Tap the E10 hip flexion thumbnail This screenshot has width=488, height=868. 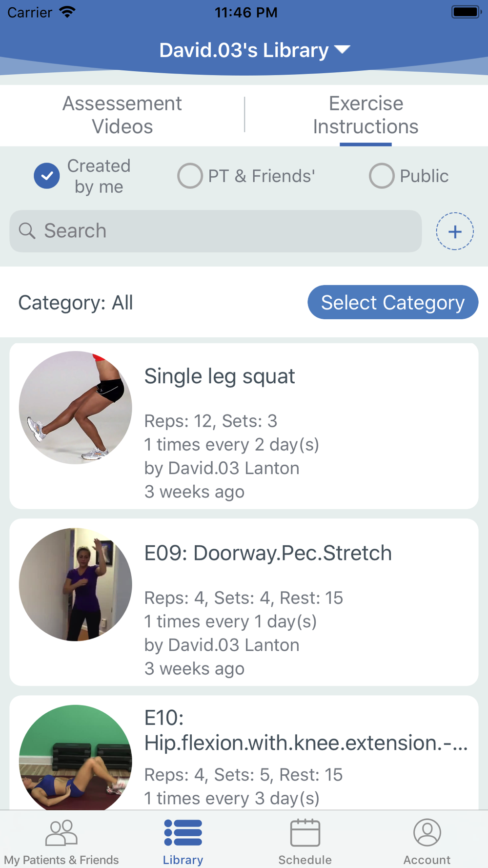pyautogui.click(x=76, y=757)
